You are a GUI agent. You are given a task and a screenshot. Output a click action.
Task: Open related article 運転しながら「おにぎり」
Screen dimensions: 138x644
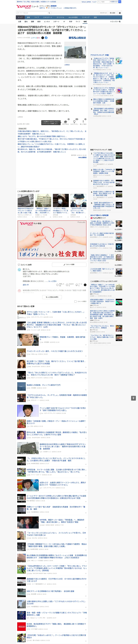pyautogui.click(x=42, y=137)
